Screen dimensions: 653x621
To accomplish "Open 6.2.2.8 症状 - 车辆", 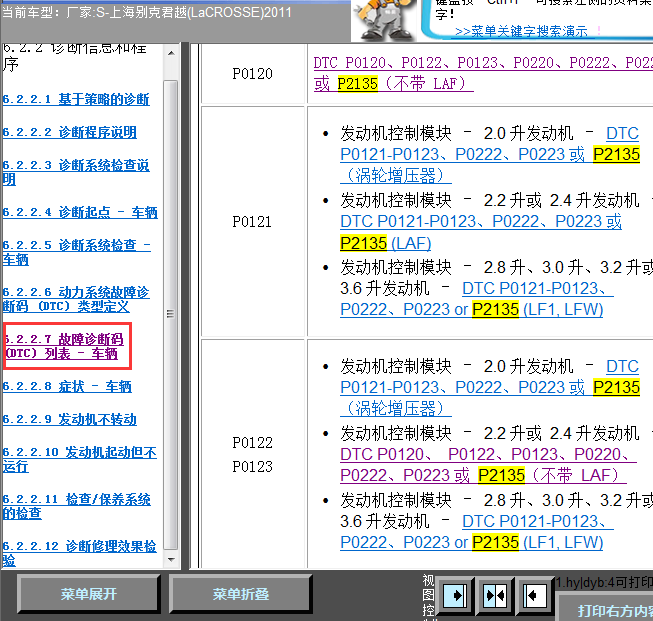I will click(67, 387).
